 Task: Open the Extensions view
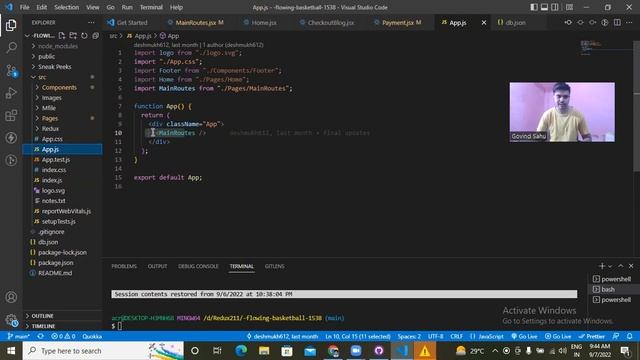coord(11,116)
